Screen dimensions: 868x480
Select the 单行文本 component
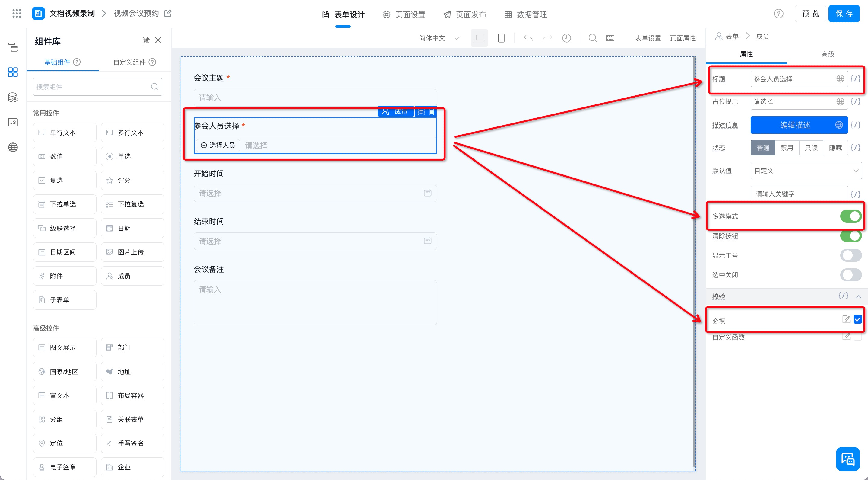65,133
